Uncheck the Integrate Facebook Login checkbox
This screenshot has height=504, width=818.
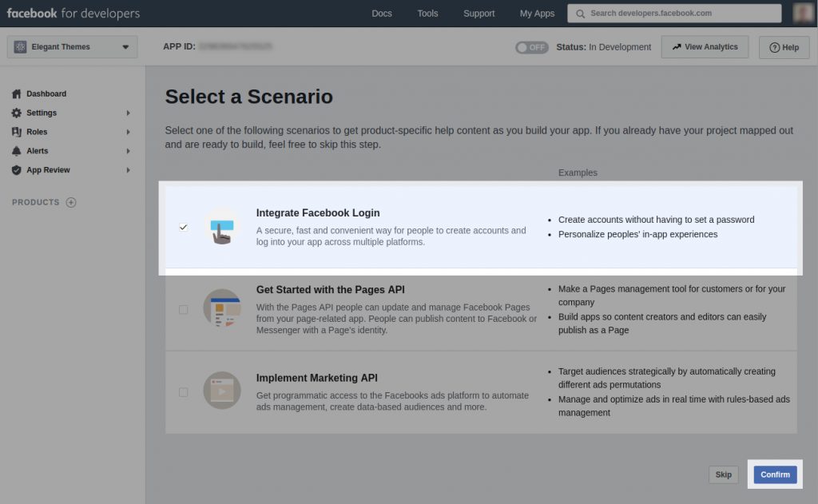click(x=184, y=228)
